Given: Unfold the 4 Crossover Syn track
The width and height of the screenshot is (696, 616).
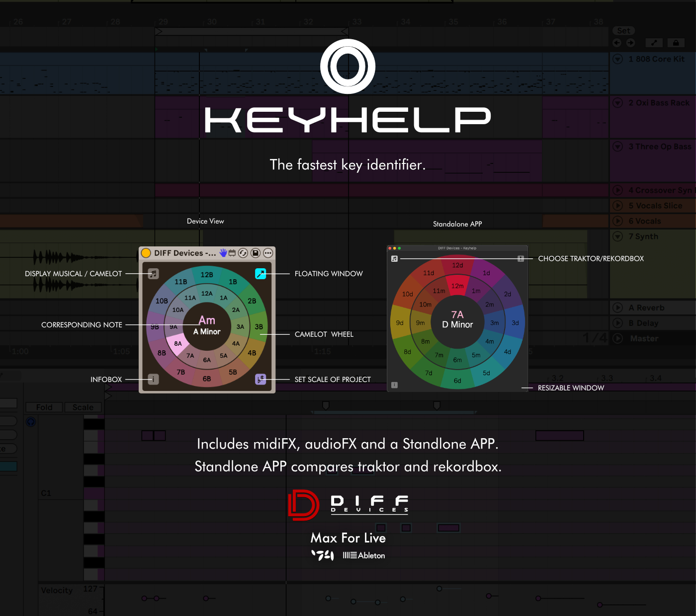Looking at the screenshot, I should coord(618,190).
